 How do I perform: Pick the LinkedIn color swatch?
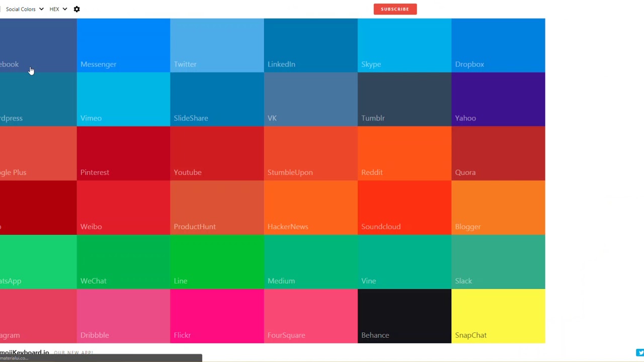310,45
